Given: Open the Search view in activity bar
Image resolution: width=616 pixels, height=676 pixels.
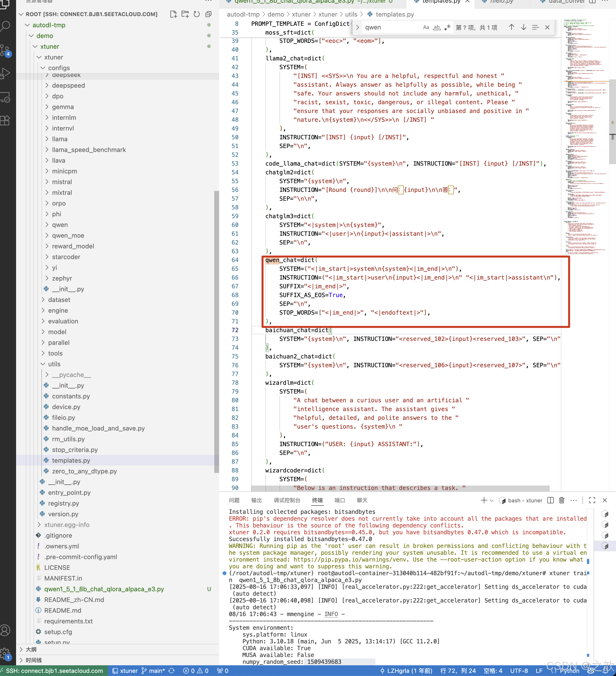Looking at the screenshot, I should point(5,26).
